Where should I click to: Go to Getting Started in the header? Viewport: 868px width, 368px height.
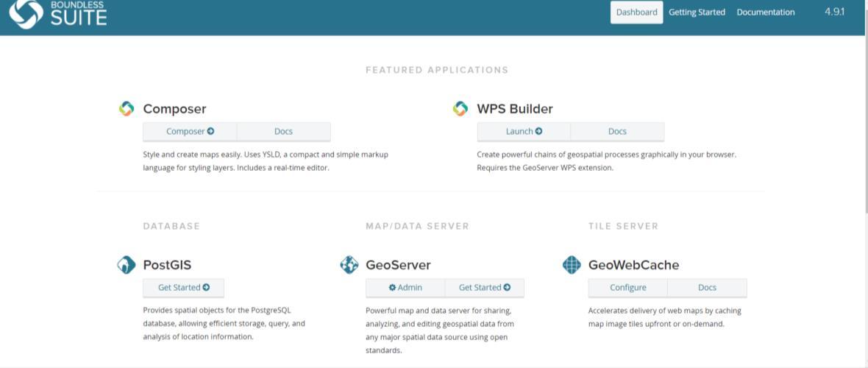[x=697, y=13]
